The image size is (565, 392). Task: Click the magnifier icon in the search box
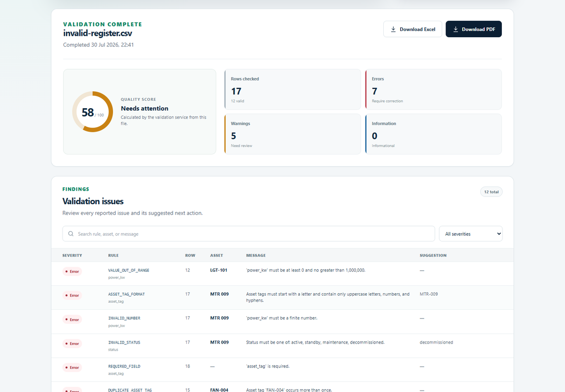[x=71, y=234]
